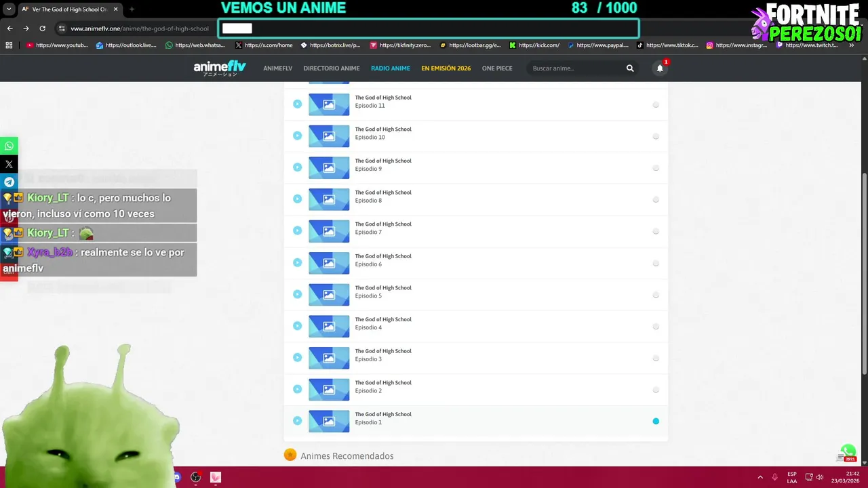
Task: Share page via X sidebar icon
Action: tap(9, 164)
